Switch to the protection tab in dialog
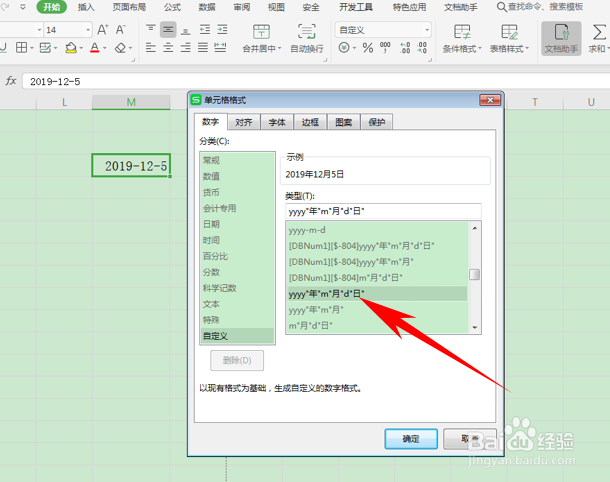This screenshot has height=482, width=610. point(377,122)
